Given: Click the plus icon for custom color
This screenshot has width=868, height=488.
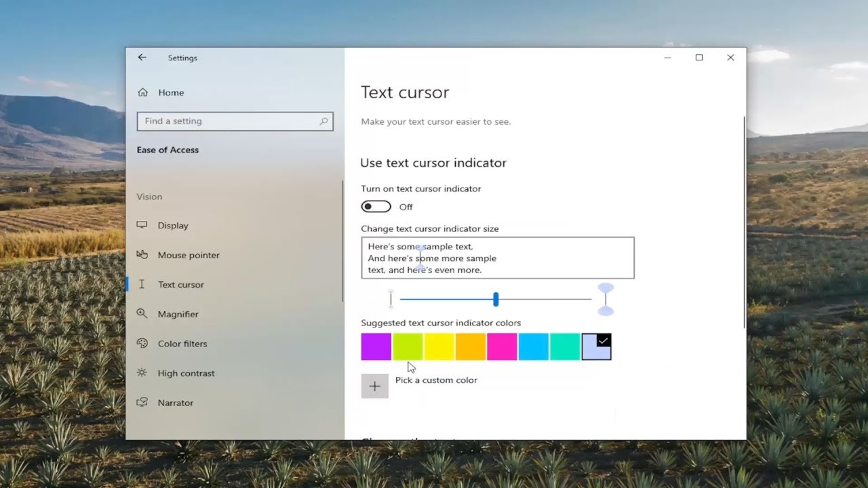Looking at the screenshot, I should pyautogui.click(x=374, y=386).
